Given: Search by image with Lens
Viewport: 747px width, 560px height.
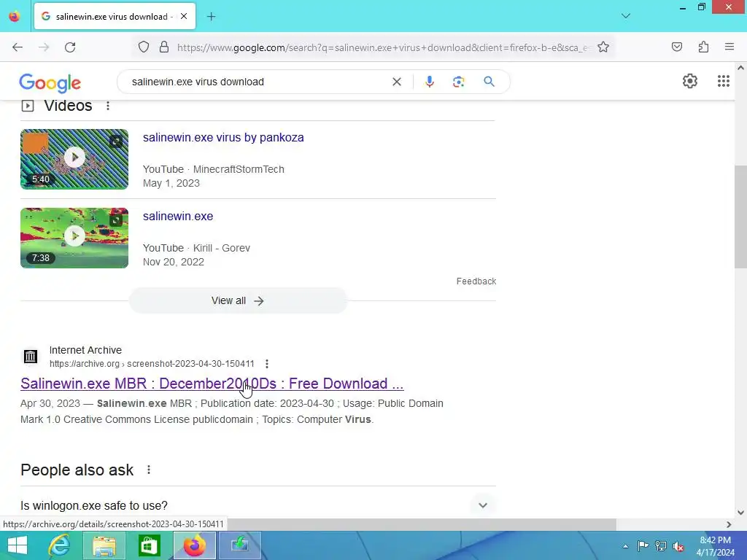Looking at the screenshot, I should pos(459,82).
